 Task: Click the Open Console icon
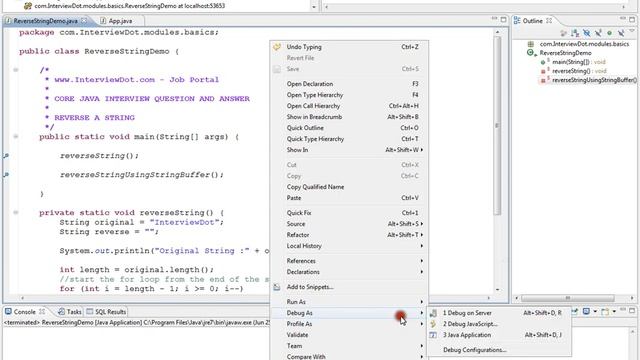click(x=605, y=311)
